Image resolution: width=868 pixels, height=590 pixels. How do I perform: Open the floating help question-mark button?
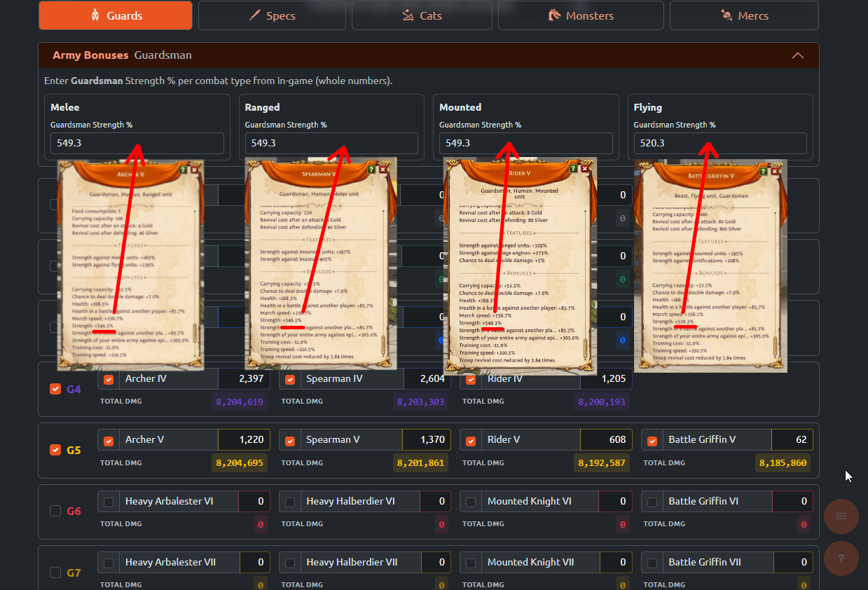(x=841, y=558)
